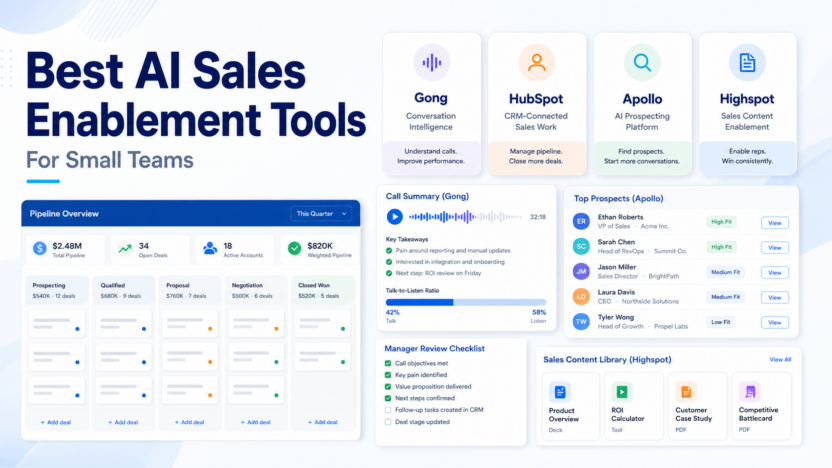Screen dimensions: 832x468
Task: Click Laura Davis LD avatar
Action: point(581,296)
